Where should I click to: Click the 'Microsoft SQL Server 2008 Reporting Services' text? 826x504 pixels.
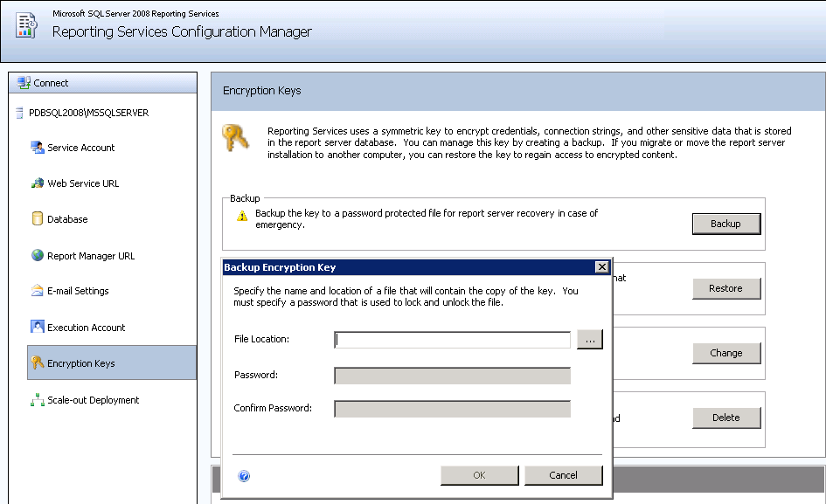click(135, 14)
